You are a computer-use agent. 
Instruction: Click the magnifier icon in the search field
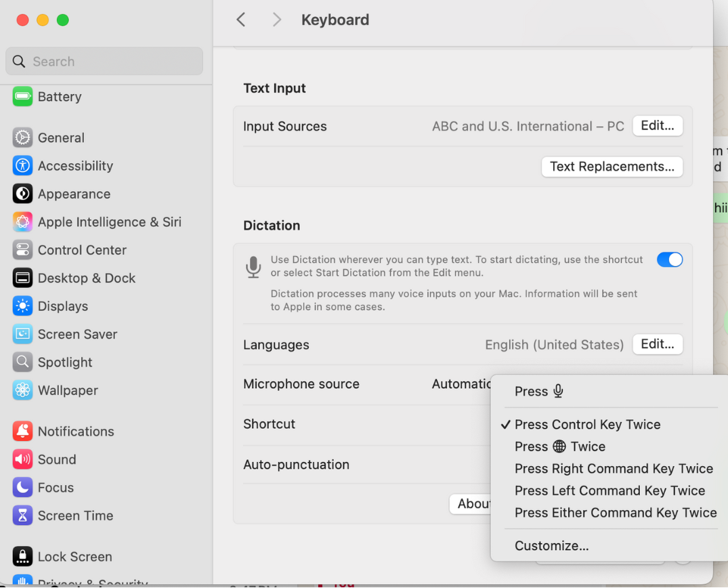(19, 62)
